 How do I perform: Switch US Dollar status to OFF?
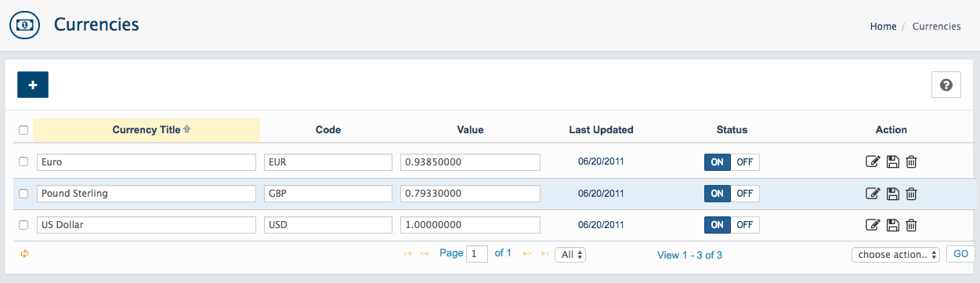pyautogui.click(x=745, y=225)
